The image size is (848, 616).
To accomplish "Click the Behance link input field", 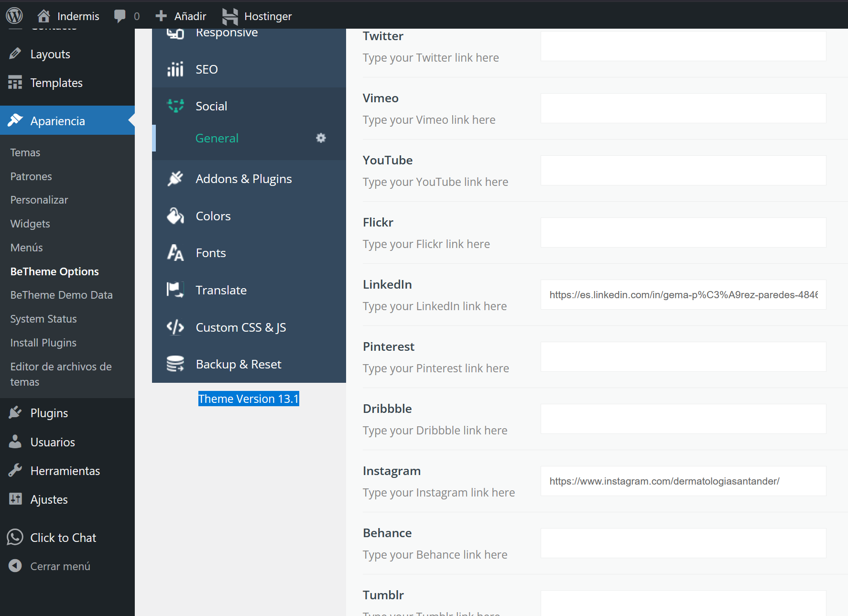I will click(683, 543).
